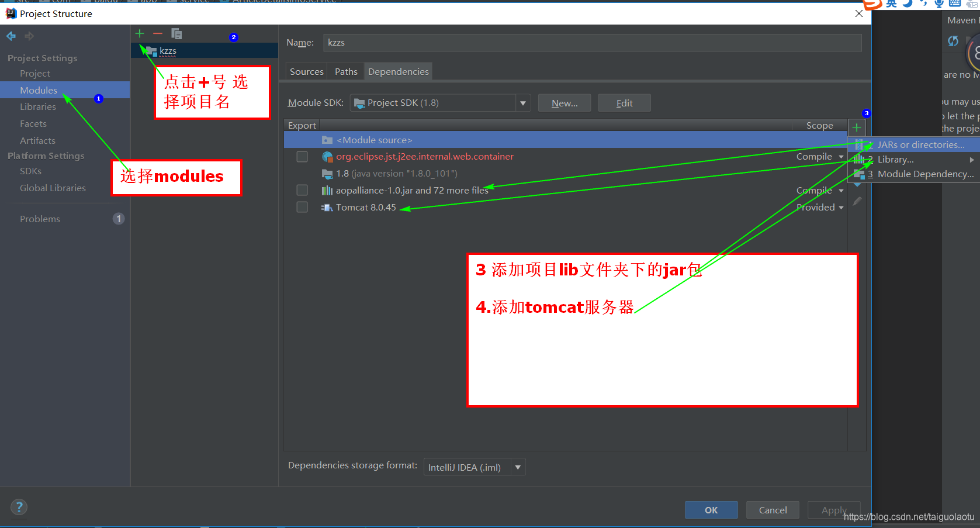
Task: Edit dependency with pencil icon
Action: pos(857,201)
